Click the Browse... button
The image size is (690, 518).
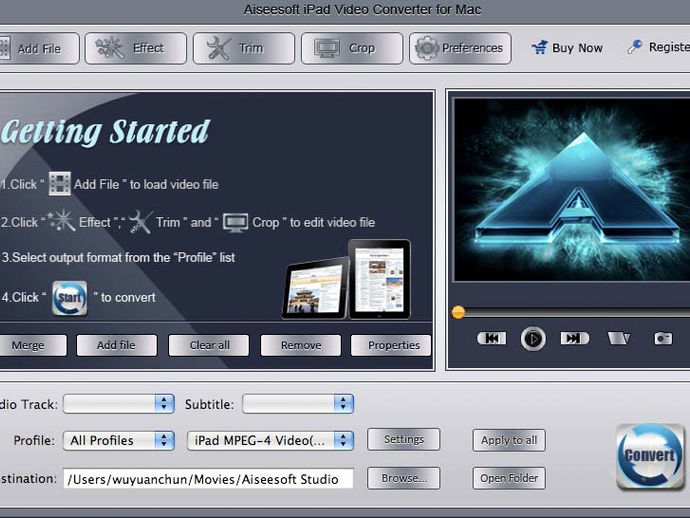pos(404,478)
